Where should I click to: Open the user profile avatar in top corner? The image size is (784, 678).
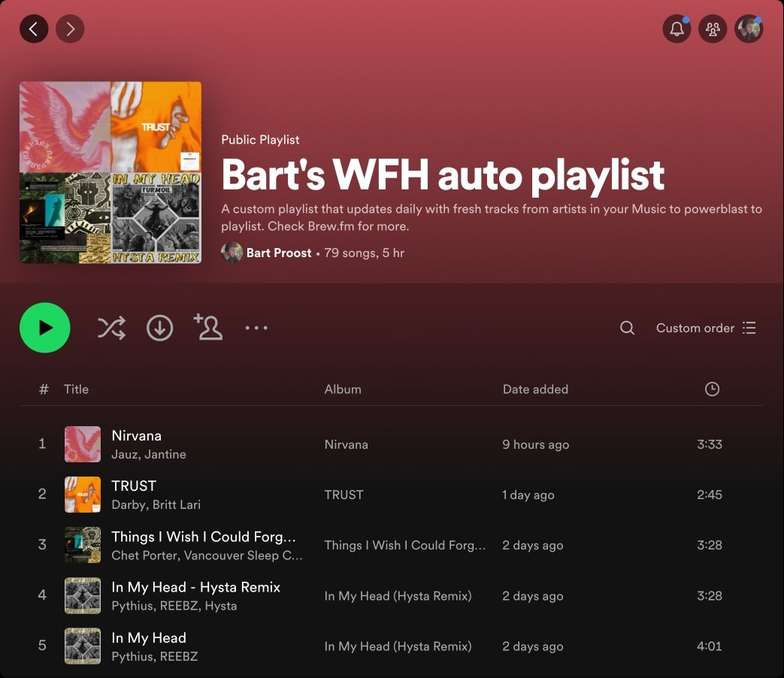749,29
